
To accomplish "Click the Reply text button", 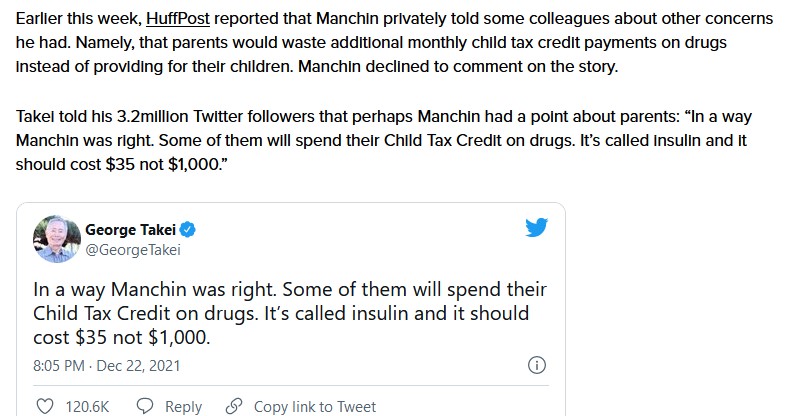I will (x=183, y=406).
